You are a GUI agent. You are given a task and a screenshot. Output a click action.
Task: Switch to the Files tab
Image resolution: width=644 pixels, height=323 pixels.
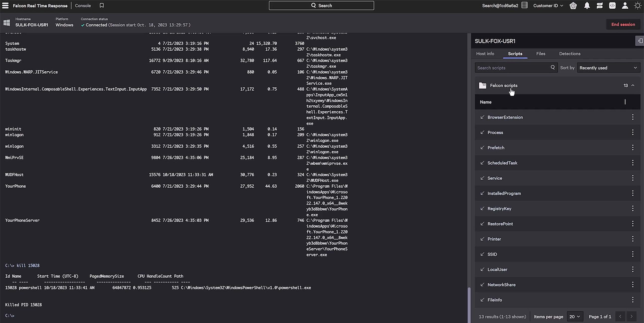[x=541, y=53]
